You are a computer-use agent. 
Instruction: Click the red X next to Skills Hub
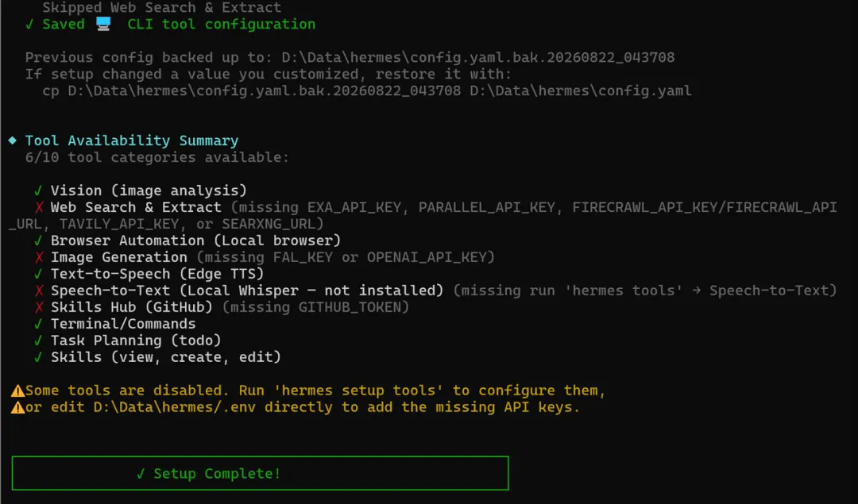[39, 307]
